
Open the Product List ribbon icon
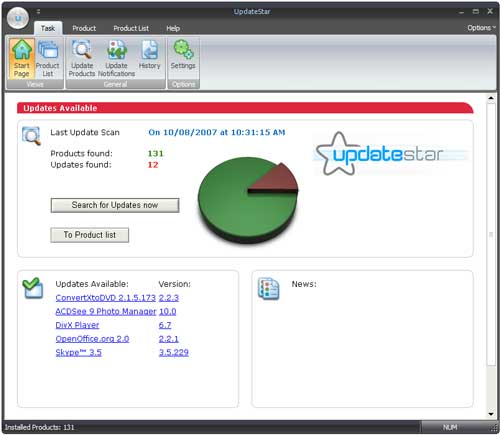[x=48, y=59]
